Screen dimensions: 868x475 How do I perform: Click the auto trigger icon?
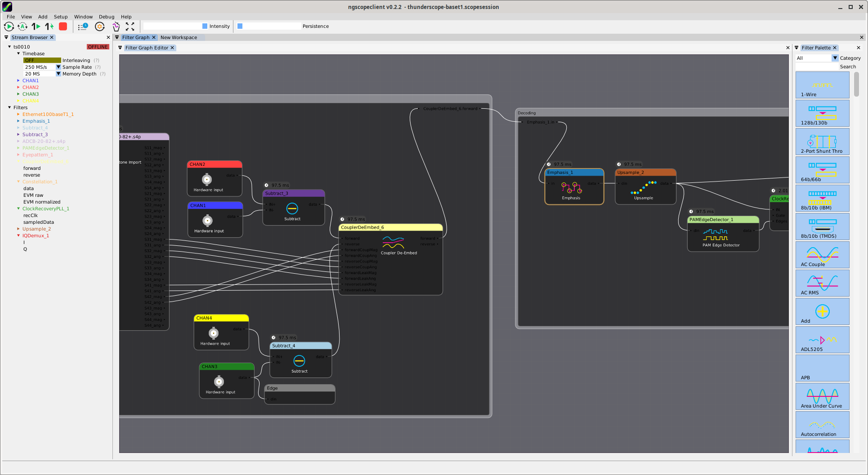pyautogui.click(x=22, y=27)
